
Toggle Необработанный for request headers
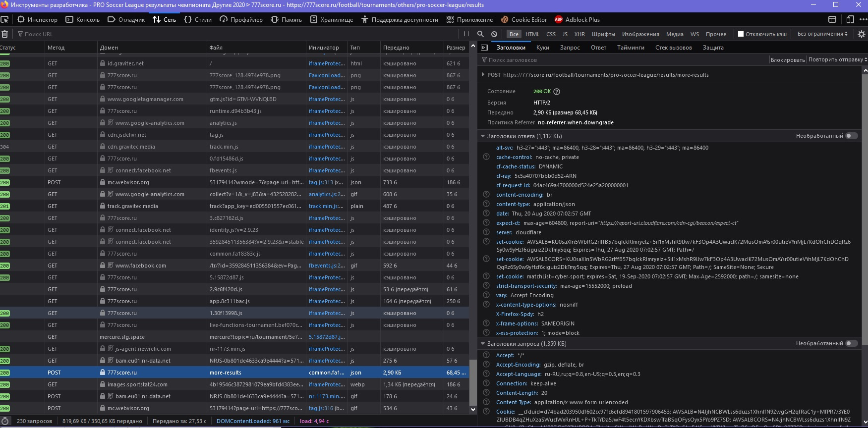pyautogui.click(x=851, y=343)
